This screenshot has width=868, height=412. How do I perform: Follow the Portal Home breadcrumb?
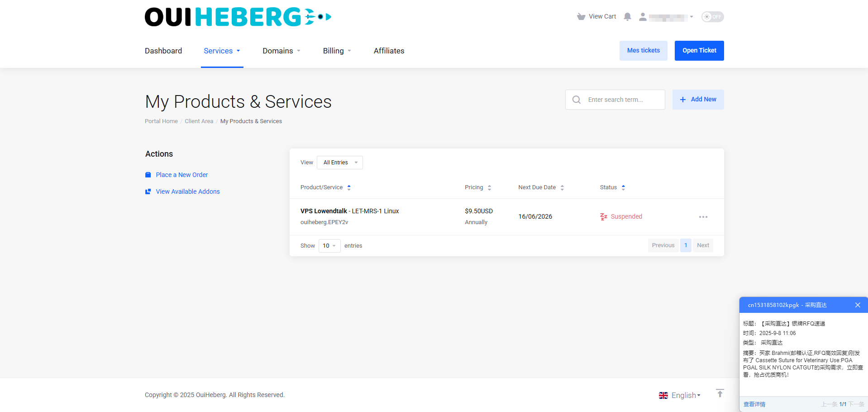click(161, 121)
